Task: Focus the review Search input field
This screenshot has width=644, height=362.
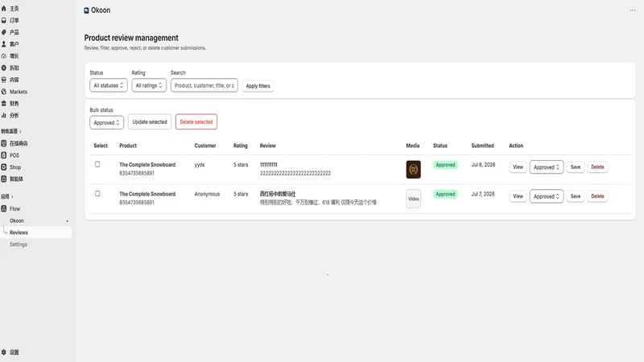Action: pos(204,85)
